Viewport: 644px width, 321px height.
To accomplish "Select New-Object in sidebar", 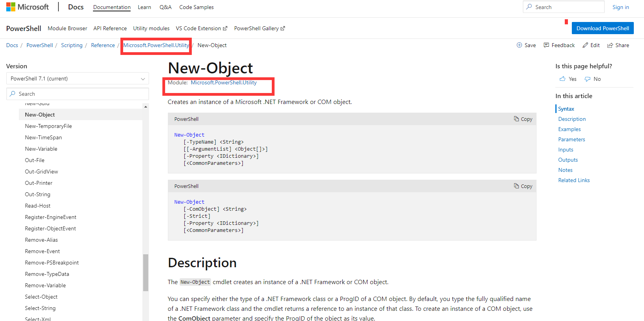I will [81, 115].
